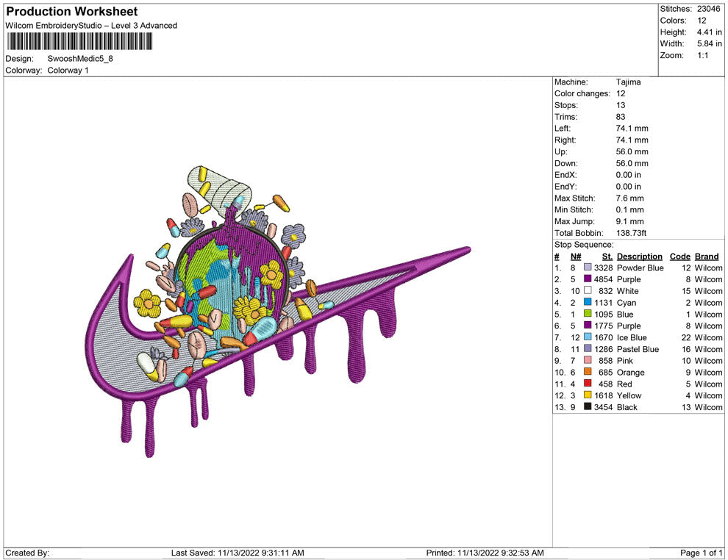Click the swatch next to 4854 Purple

coord(588,279)
